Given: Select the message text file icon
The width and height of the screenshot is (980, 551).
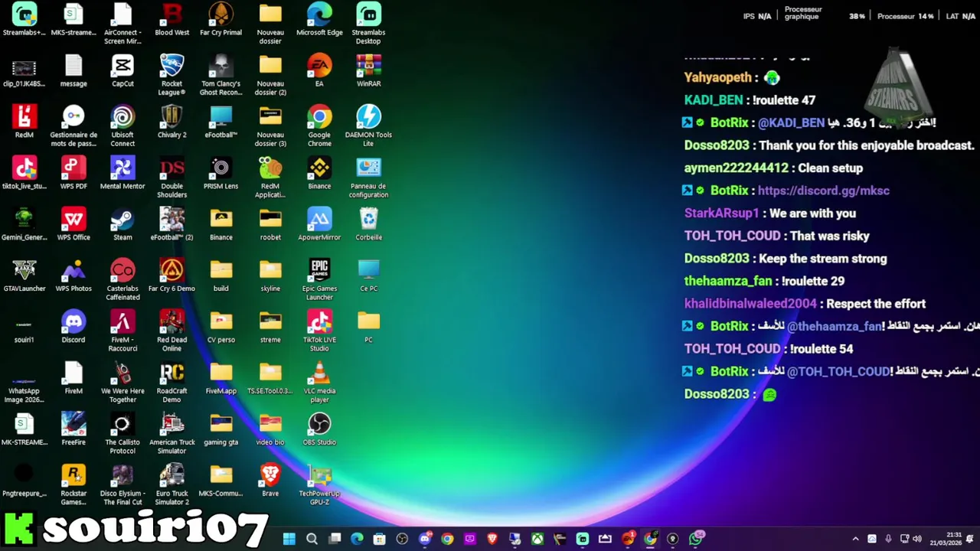Looking at the screenshot, I should pyautogui.click(x=73, y=70).
